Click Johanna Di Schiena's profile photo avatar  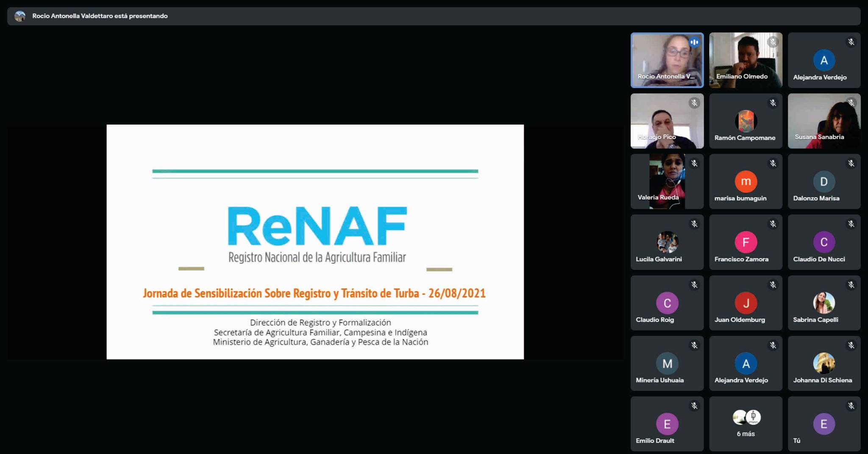(824, 363)
